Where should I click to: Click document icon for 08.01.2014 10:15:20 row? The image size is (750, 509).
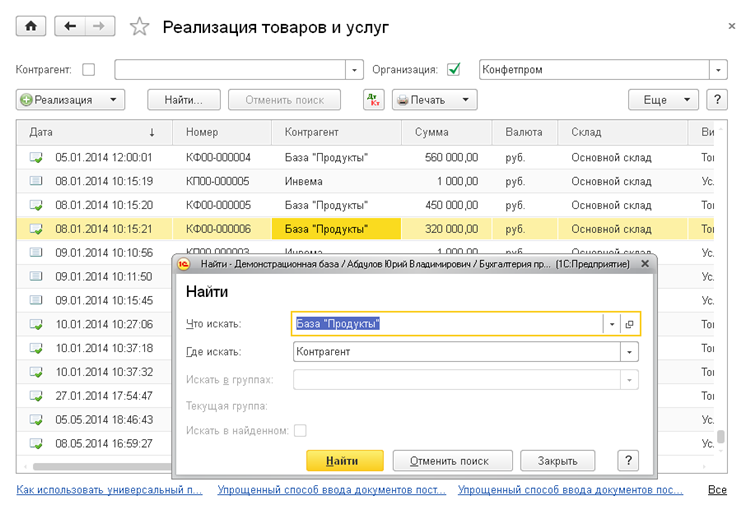click(x=36, y=205)
